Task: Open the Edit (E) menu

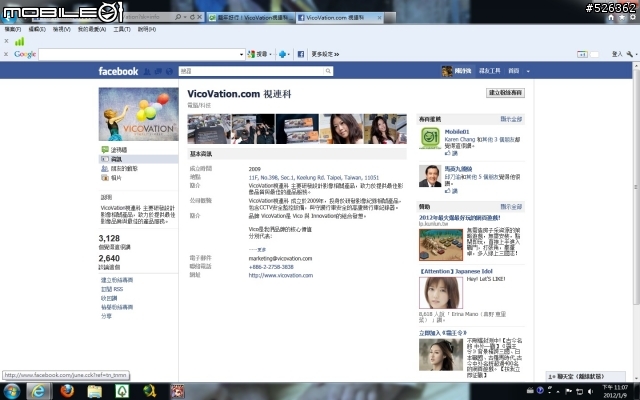Action: point(37,29)
